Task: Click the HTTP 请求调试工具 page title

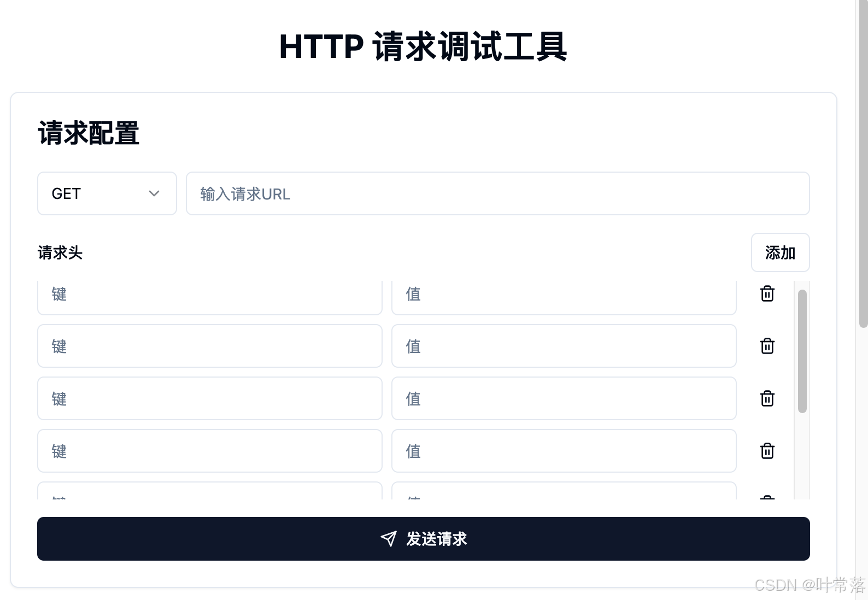Action: (423, 46)
